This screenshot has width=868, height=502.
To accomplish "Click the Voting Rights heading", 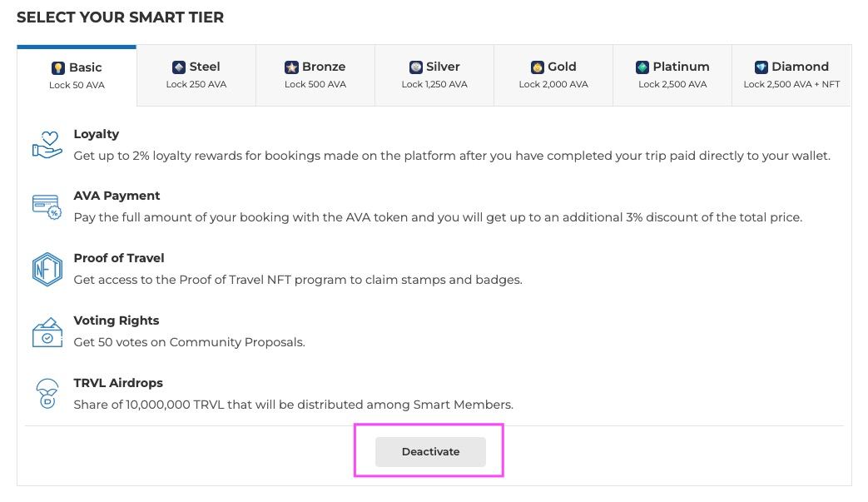I will pyautogui.click(x=117, y=321).
